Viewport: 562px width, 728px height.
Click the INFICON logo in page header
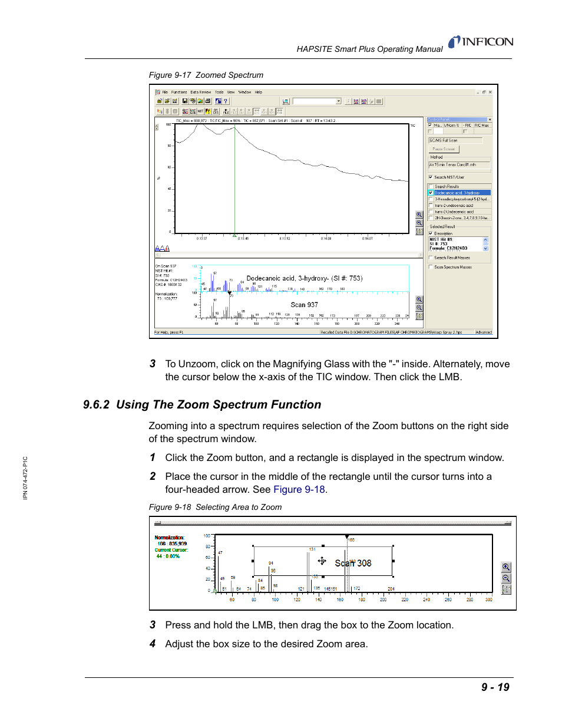(x=481, y=42)
